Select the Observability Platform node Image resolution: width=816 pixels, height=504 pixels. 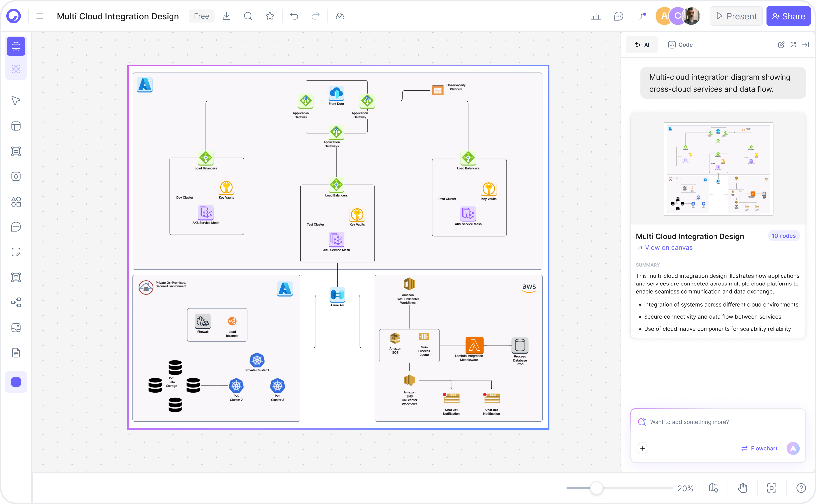[448, 89]
